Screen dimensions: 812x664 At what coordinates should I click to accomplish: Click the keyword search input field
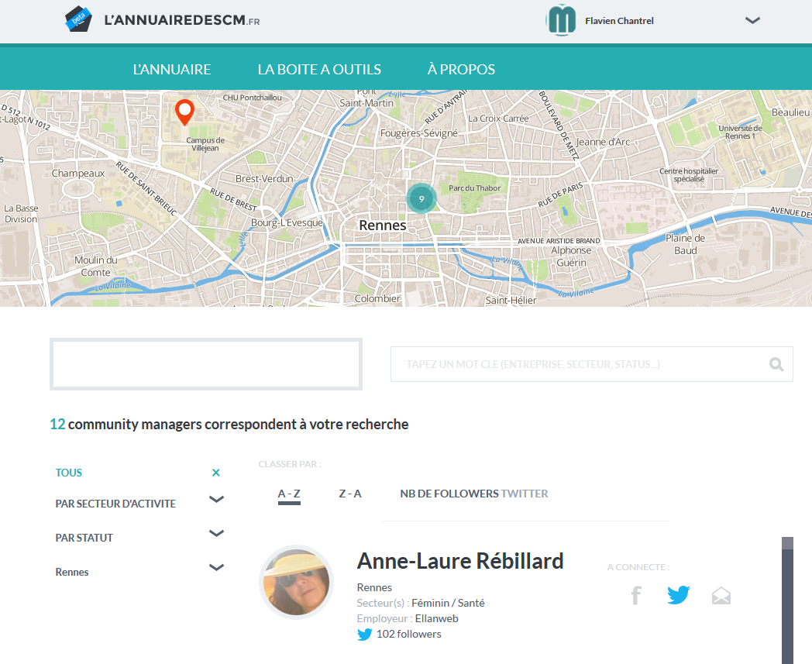point(580,364)
